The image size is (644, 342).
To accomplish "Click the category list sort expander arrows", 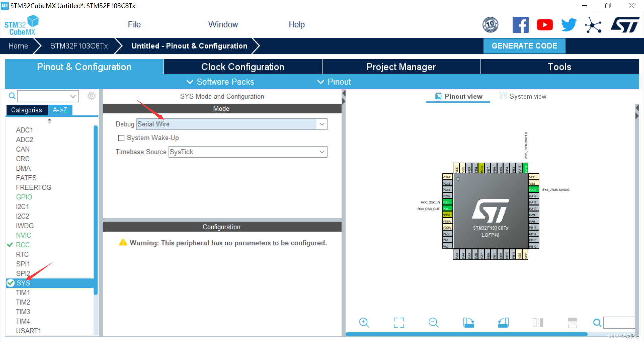I will point(50,121).
